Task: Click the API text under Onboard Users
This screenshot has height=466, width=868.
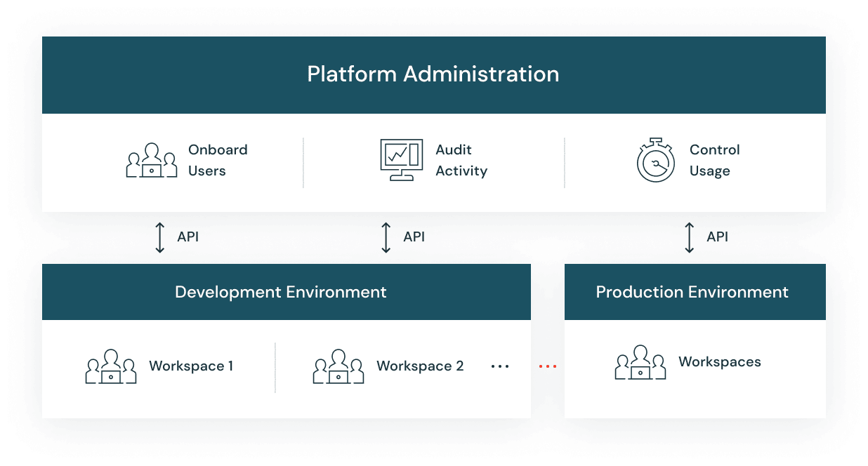Action: 188,237
